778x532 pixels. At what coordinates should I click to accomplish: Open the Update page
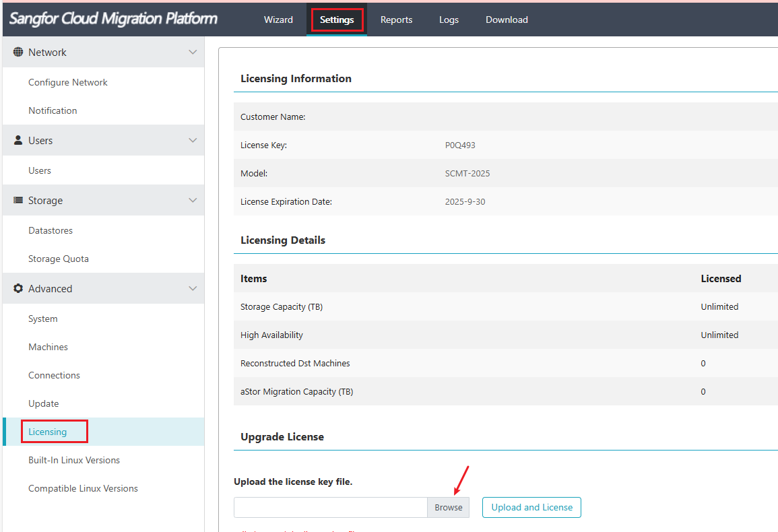[x=44, y=404]
